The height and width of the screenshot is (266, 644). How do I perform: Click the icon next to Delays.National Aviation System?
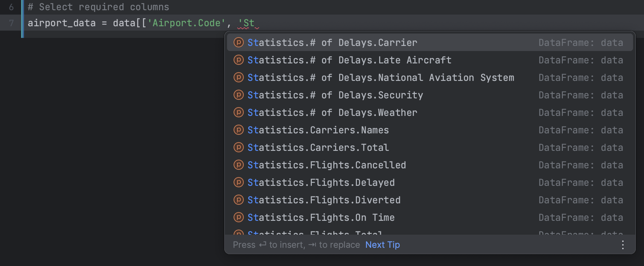coord(238,78)
